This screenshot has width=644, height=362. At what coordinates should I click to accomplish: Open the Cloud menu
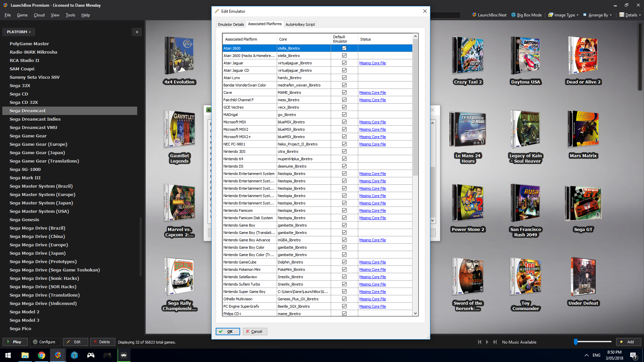[39, 15]
